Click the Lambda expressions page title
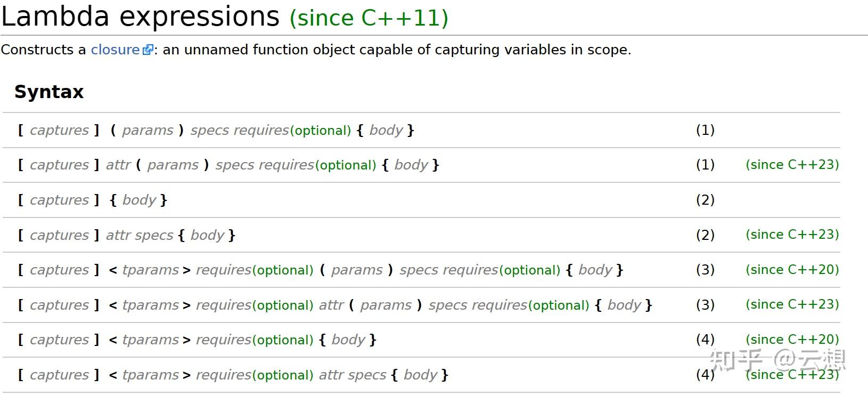This screenshot has height=395, width=868. (140, 17)
